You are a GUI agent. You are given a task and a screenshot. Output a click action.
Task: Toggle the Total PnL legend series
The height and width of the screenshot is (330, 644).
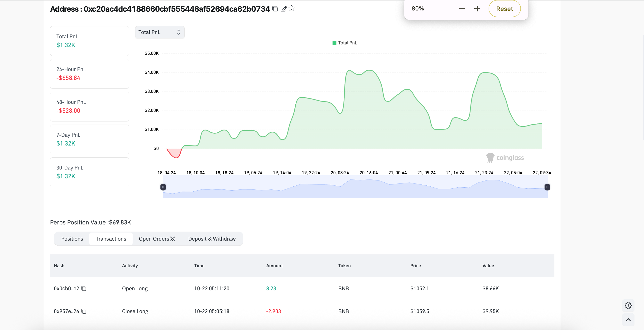click(345, 43)
